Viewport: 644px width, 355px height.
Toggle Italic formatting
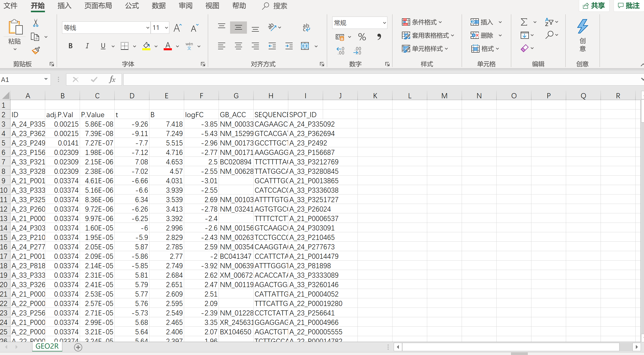pyautogui.click(x=87, y=46)
